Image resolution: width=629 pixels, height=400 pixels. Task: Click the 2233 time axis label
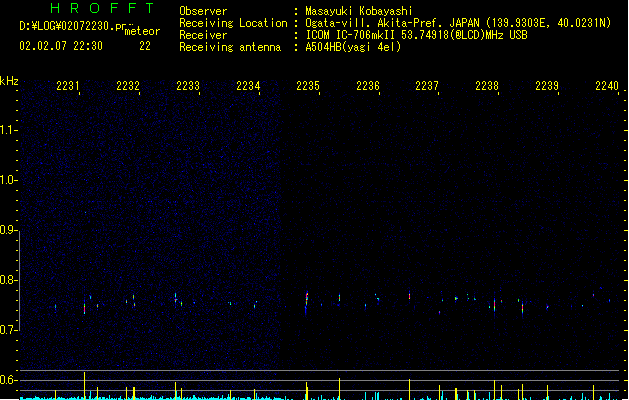tap(188, 85)
